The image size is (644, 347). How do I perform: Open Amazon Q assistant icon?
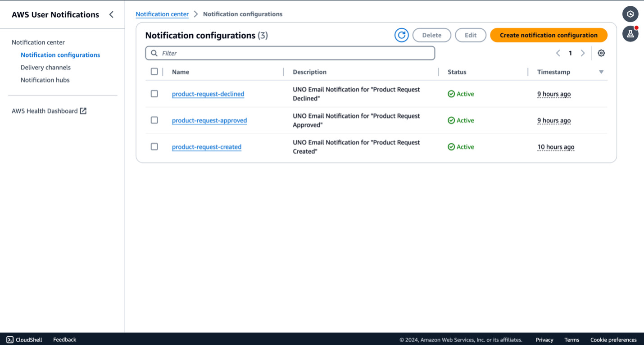tap(630, 14)
